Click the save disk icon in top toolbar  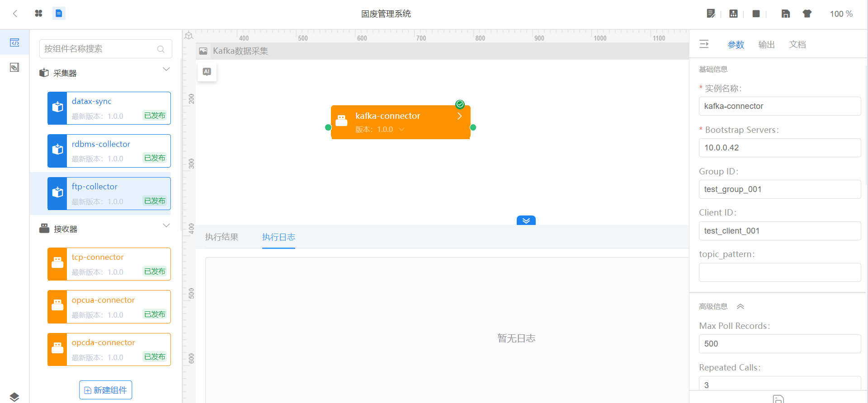click(x=786, y=14)
